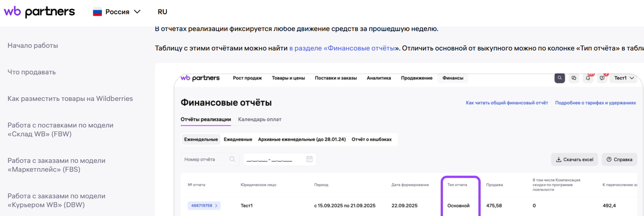This screenshot has height=216, width=644.
Task: Click the Справка button
Action: 619,160
